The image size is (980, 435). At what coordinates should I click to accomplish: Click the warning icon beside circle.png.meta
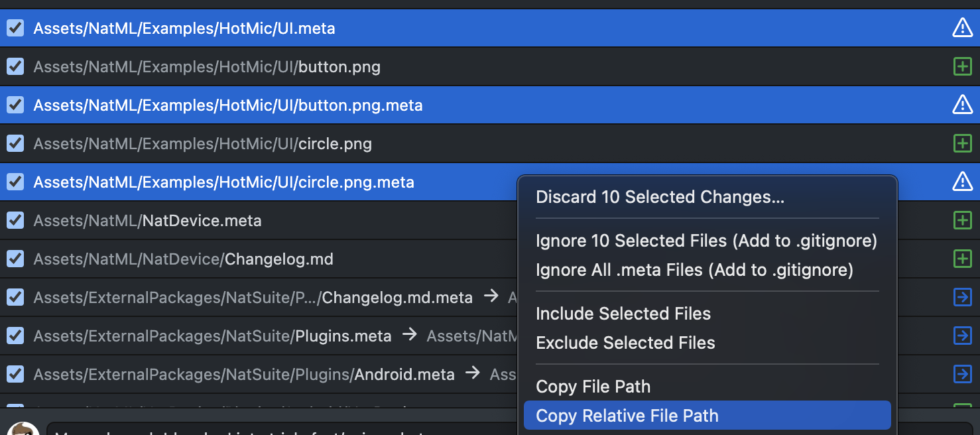pos(962,182)
